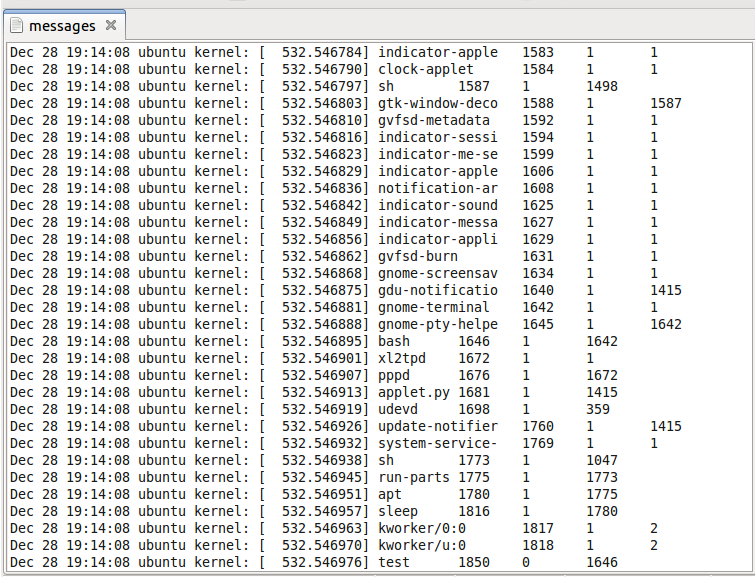Click indicator-sound process name

point(438,205)
